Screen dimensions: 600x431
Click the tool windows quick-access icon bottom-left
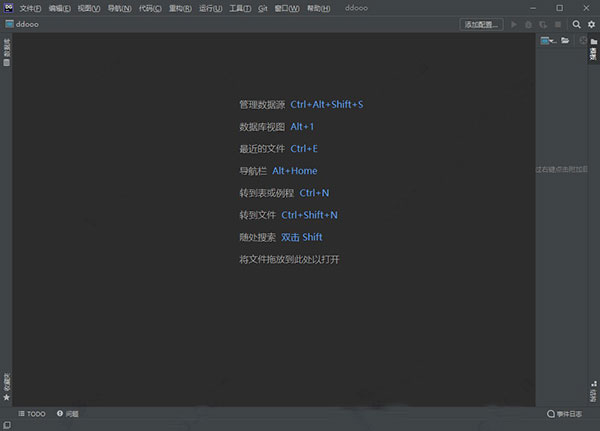(7, 425)
